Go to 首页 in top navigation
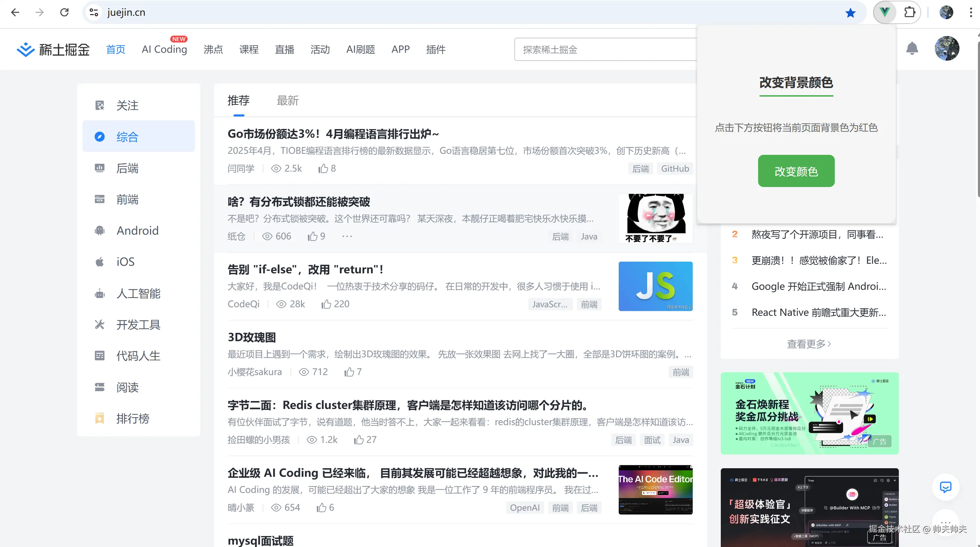Screen dimensions: 980x547 click(x=116, y=49)
